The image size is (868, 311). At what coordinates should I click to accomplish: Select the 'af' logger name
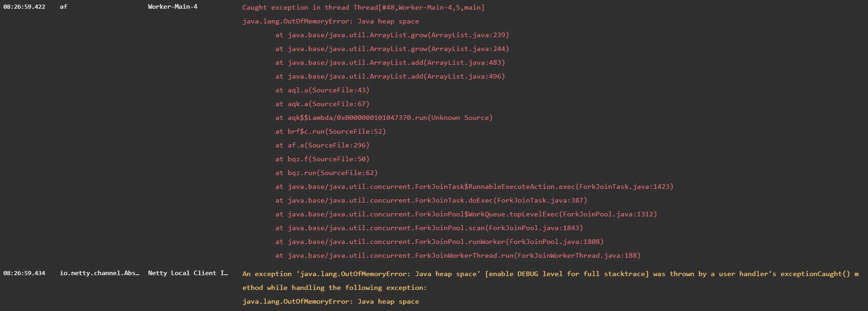[63, 7]
